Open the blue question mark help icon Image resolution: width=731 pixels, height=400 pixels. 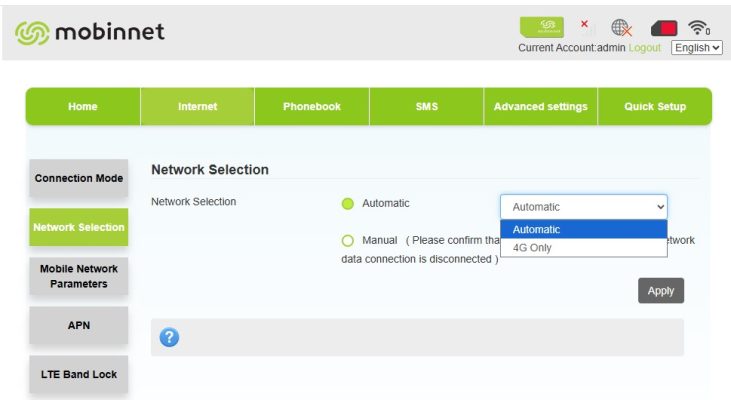(169, 338)
